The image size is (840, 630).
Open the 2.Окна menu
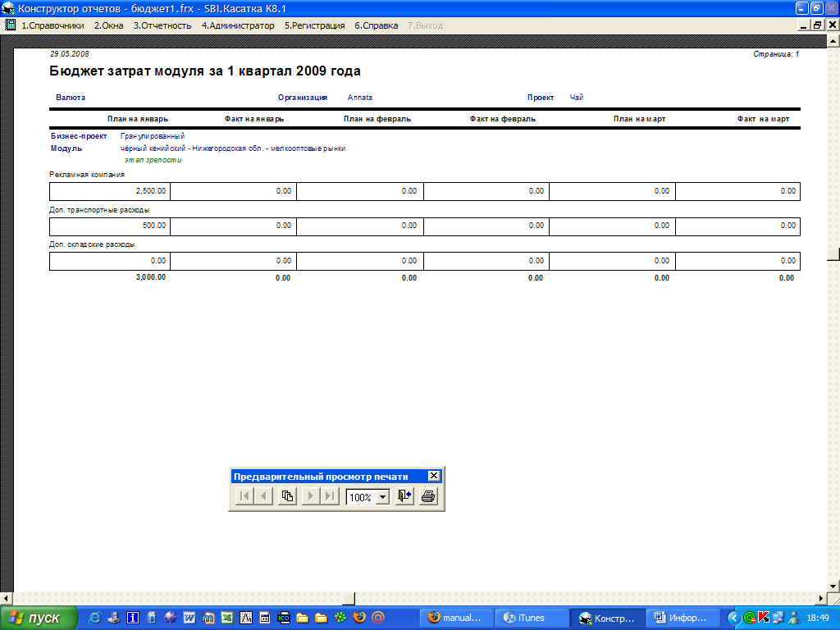pos(109,25)
